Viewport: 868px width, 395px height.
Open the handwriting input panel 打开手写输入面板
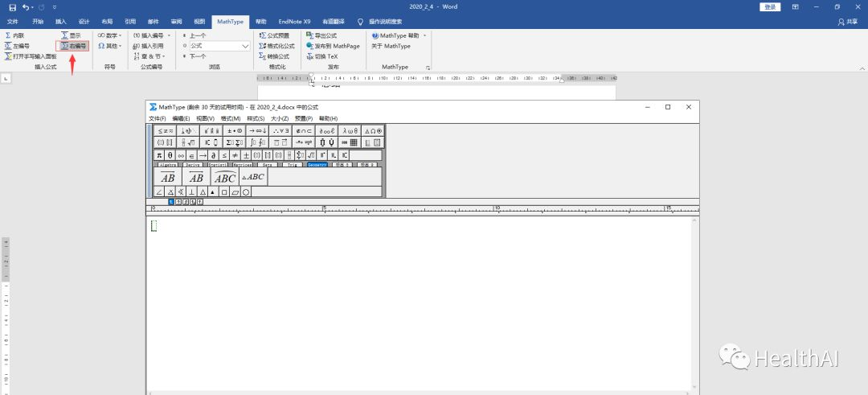pyautogui.click(x=31, y=56)
